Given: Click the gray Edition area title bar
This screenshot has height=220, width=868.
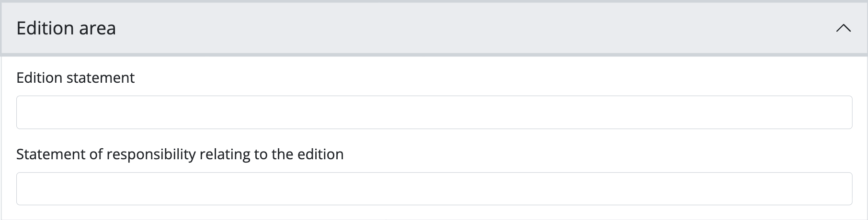Looking at the screenshot, I should 431,28.
